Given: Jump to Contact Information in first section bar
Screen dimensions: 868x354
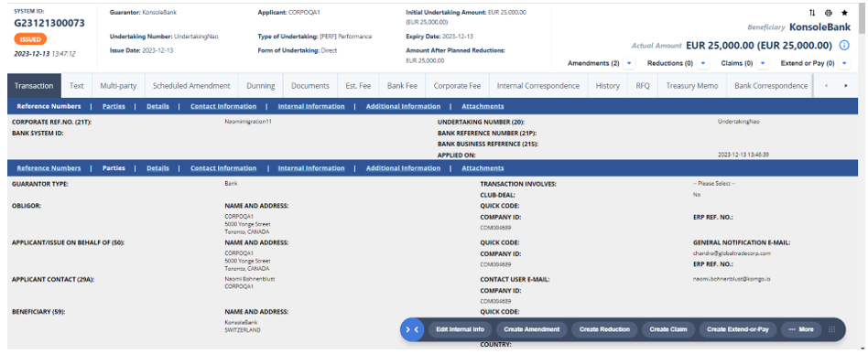Looking at the screenshot, I should click(223, 106).
